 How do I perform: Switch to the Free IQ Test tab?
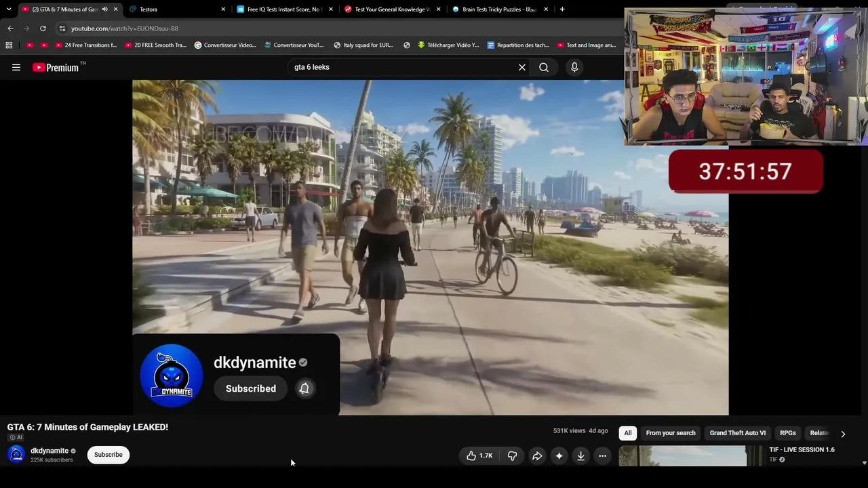pyautogui.click(x=285, y=9)
